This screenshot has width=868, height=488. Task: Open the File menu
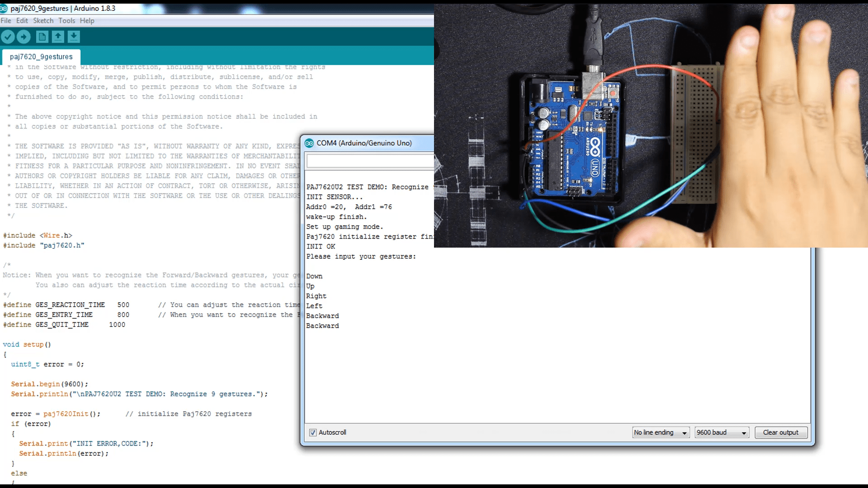(x=6, y=21)
